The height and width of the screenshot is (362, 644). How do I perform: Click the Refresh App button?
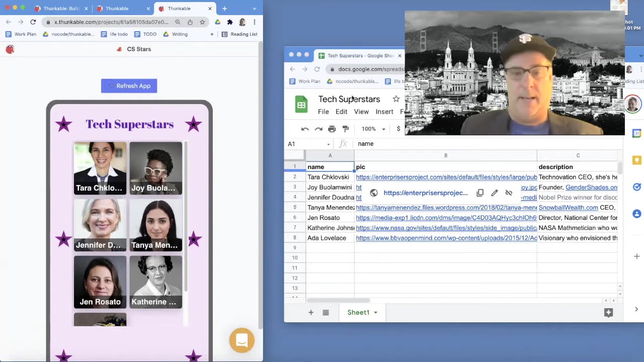tap(129, 86)
